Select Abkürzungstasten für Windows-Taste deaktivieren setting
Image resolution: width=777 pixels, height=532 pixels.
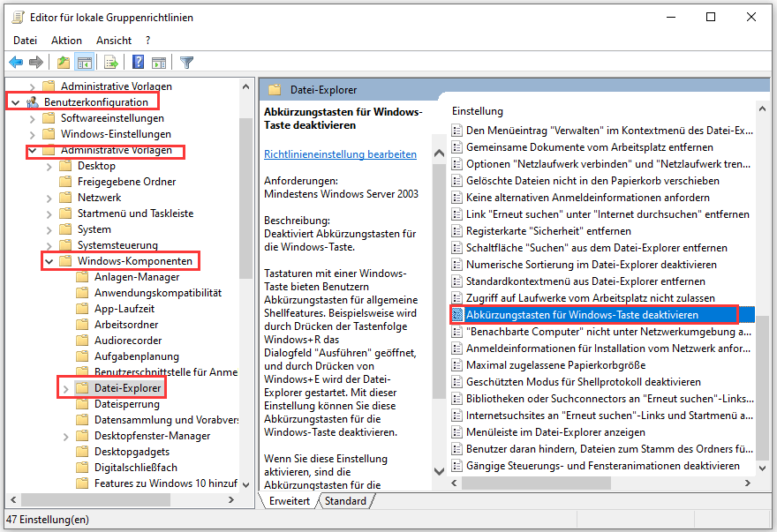coord(601,315)
